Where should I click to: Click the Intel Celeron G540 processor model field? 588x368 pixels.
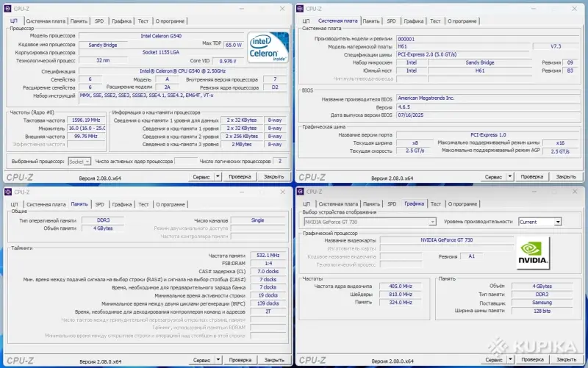161,36
